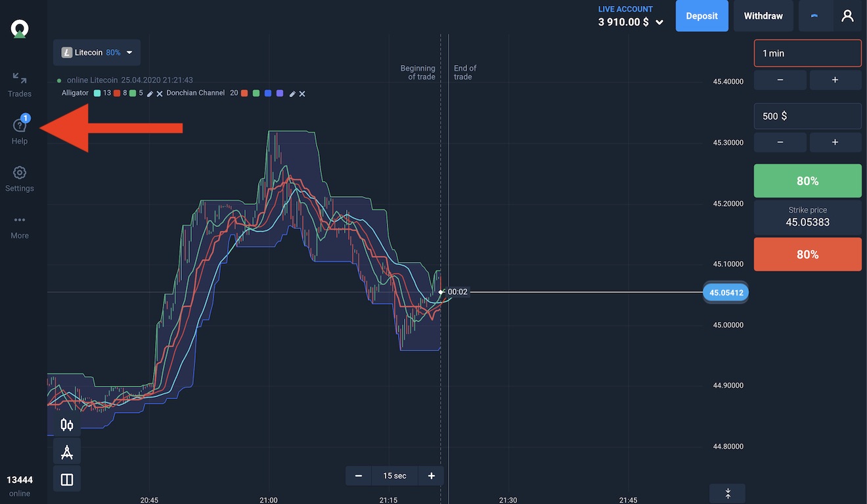Open user profile icon
The width and height of the screenshot is (867, 504).
[x=847, y=16]
